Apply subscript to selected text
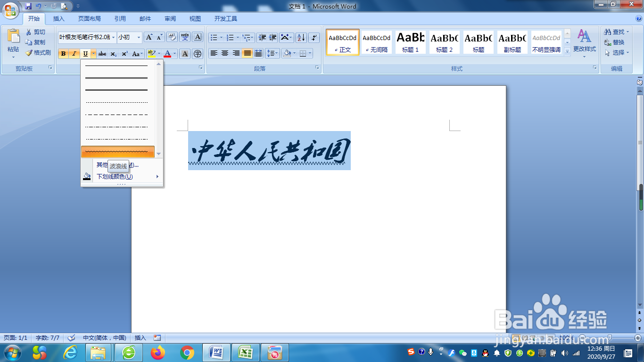Screen dimensions: 644x362 (113, 53)
